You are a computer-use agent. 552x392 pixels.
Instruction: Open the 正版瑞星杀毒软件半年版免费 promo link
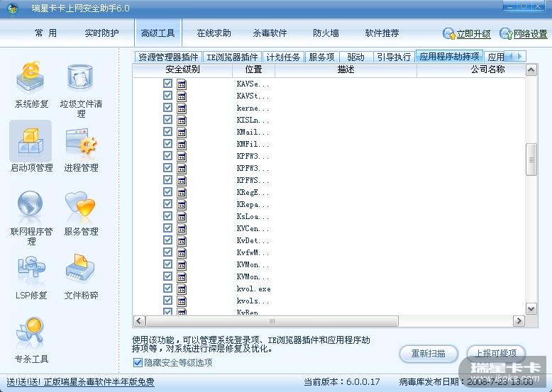click(x=80, y=382)
